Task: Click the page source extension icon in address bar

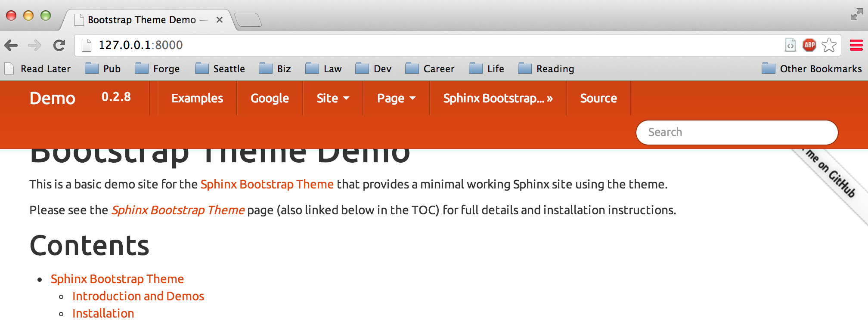Action: [790, 45]
